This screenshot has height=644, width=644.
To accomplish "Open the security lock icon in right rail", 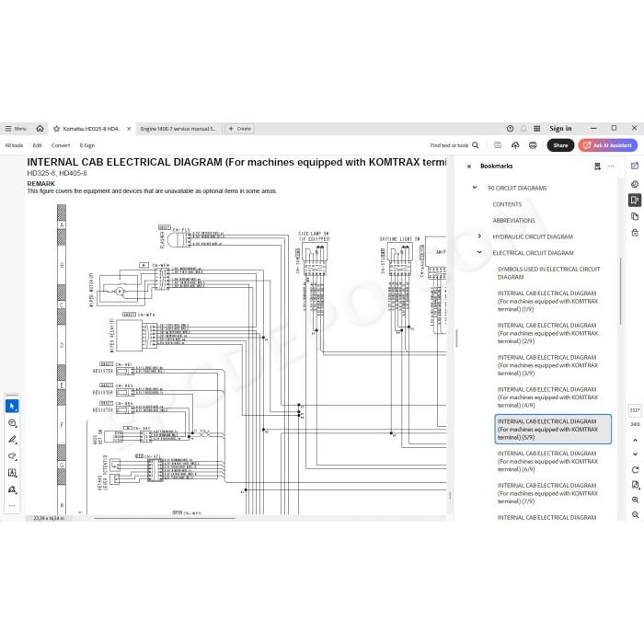I will pyautogui.click(x=635, y=233).
